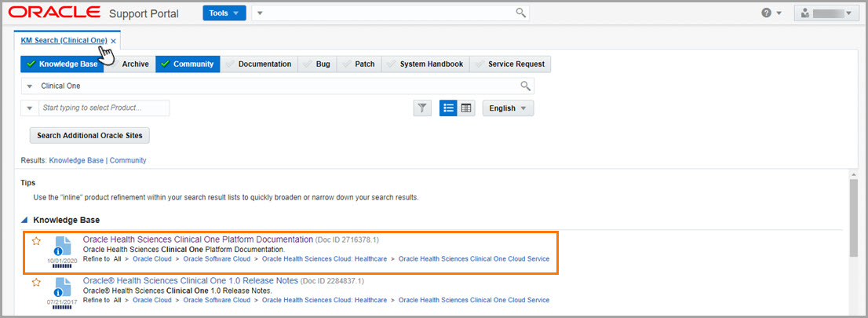Refine first result to Oracle Cloud

[x=151, y=259]
